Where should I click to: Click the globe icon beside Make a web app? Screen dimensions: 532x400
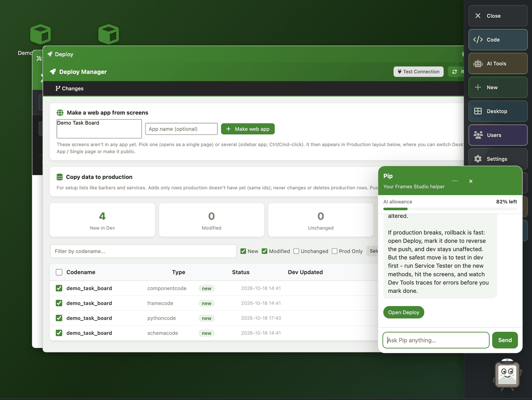point(60,112)
